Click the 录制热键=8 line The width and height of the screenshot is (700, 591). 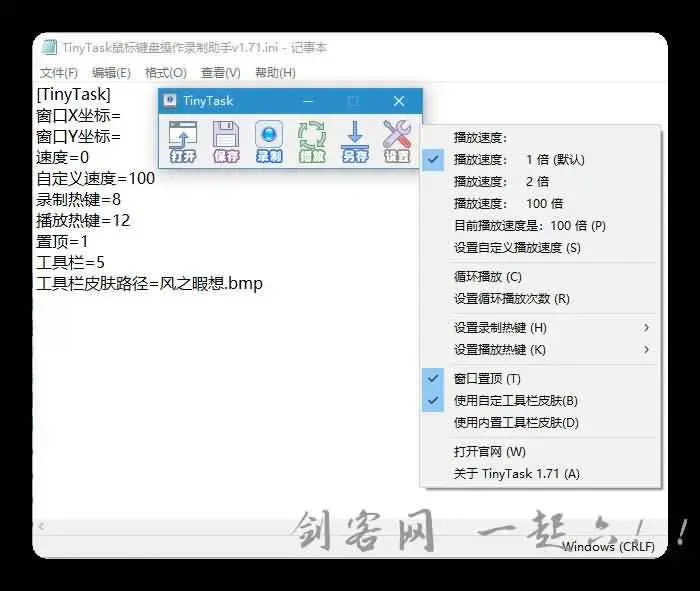point(79,200)
